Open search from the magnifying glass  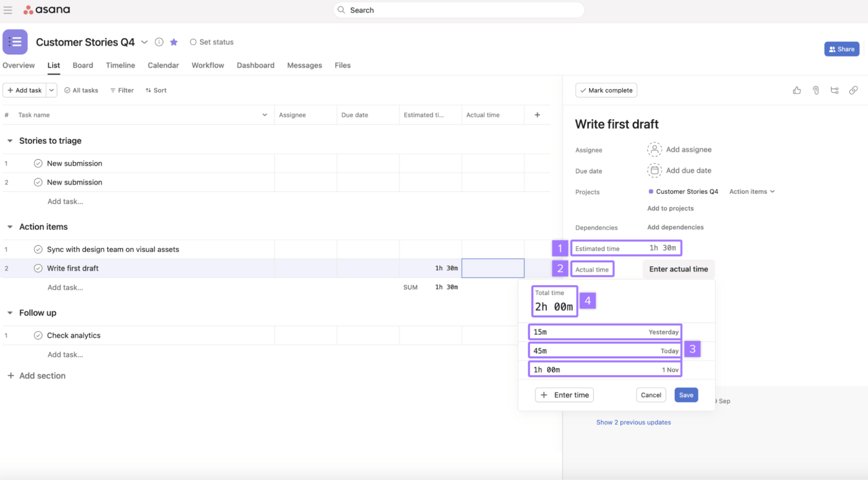[x=341, y=10]
